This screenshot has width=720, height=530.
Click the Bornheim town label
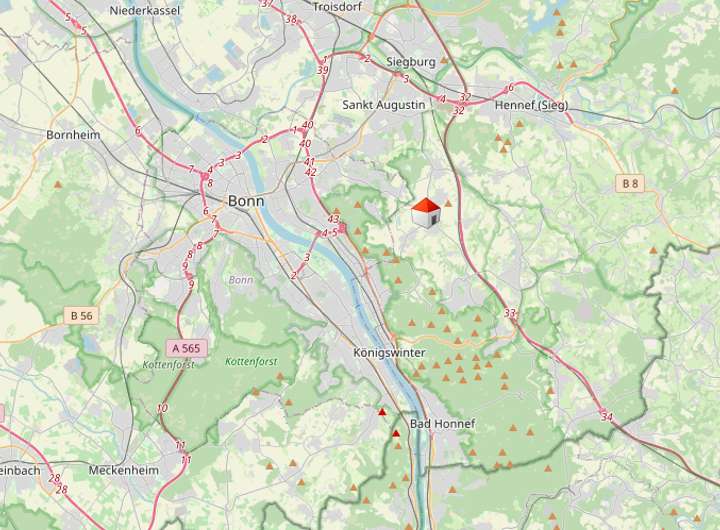click(73, 135)
